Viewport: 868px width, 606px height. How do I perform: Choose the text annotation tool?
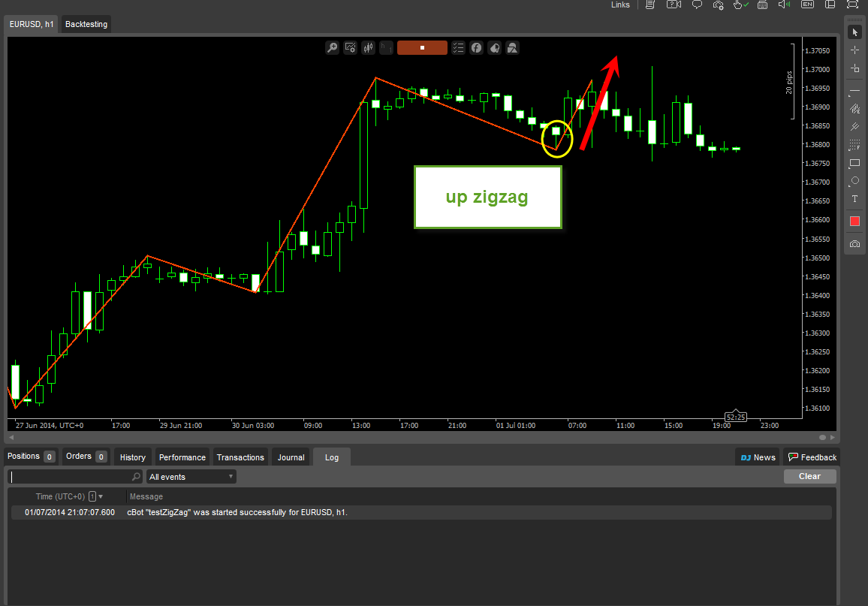click(x=854, y=199)
